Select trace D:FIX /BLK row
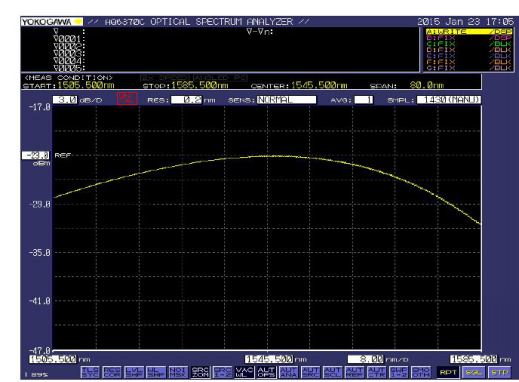519x382 pixels. (469, 50)
